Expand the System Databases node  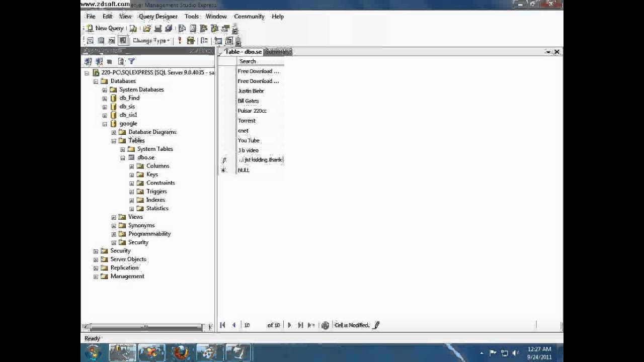point(105,89)
